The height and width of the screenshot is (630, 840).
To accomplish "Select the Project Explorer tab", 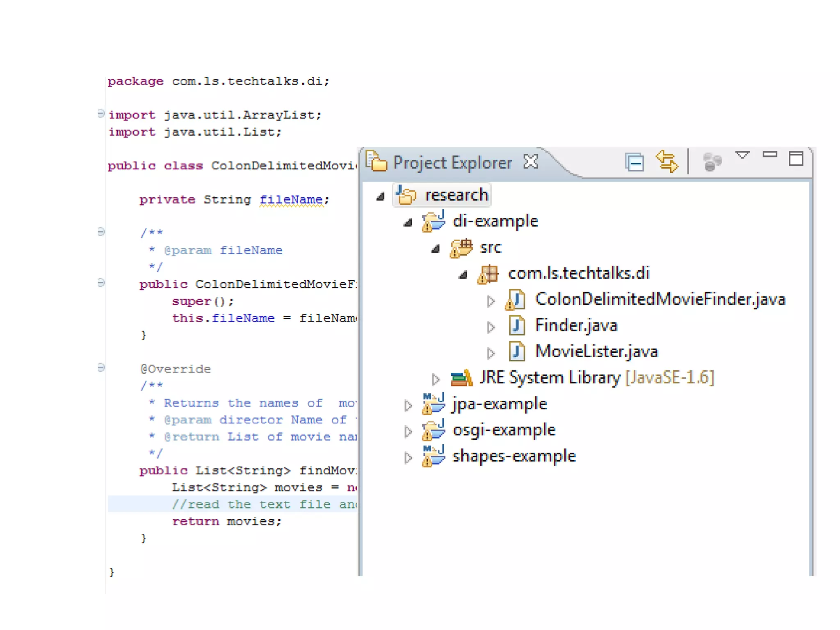I will click(452, 163).
